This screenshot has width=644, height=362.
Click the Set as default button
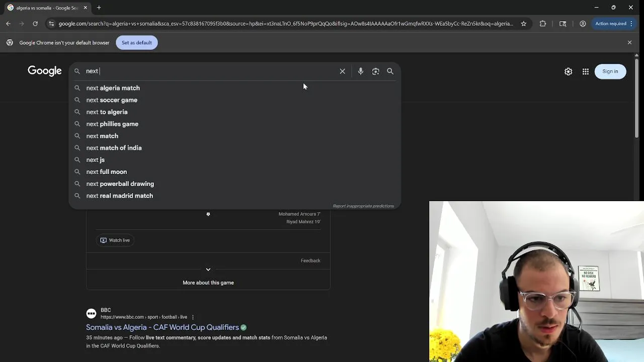(137, 43)
